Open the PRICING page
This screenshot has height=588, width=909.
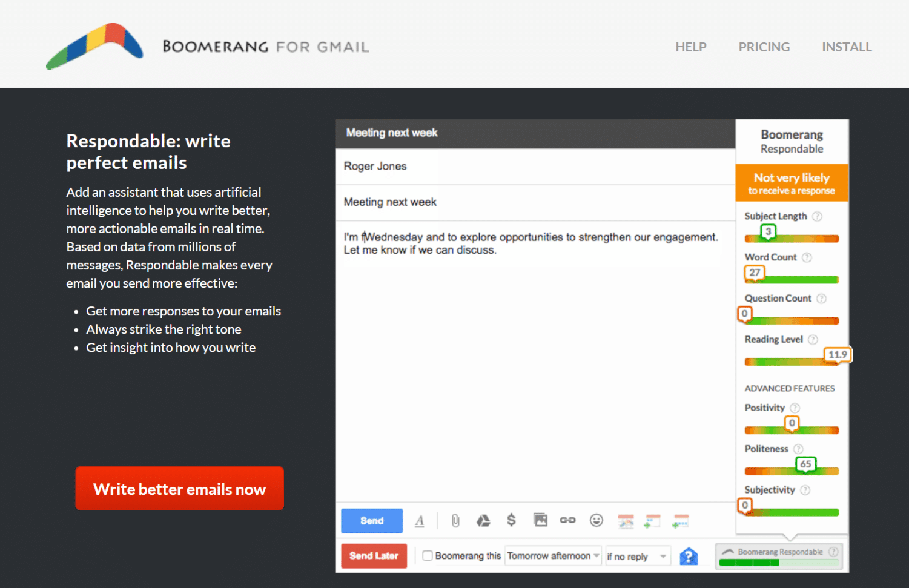click(x=764, y=47)
